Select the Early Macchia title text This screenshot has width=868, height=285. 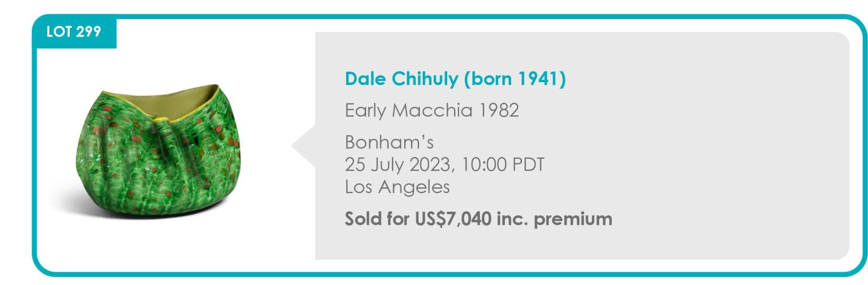431,110
